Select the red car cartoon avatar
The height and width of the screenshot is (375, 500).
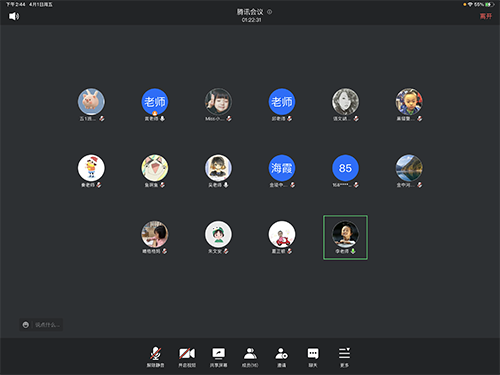pos(282,234)
